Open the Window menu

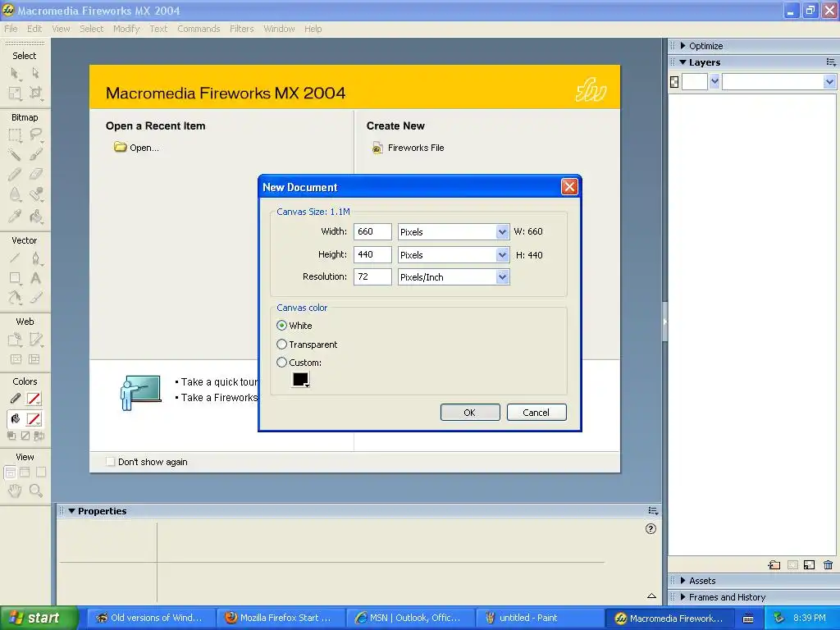click(x=279, y=29)
